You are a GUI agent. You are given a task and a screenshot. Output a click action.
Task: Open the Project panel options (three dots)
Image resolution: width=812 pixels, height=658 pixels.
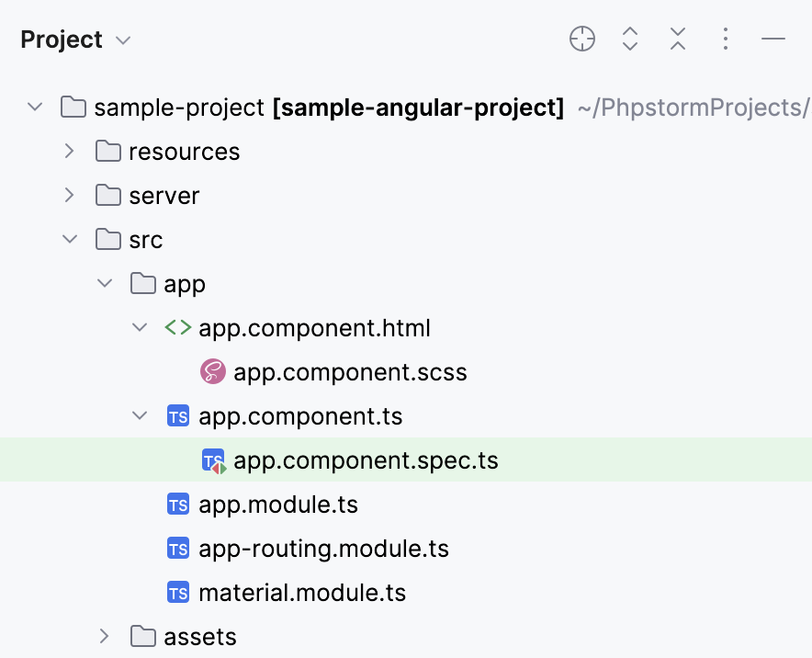[726, 39]
